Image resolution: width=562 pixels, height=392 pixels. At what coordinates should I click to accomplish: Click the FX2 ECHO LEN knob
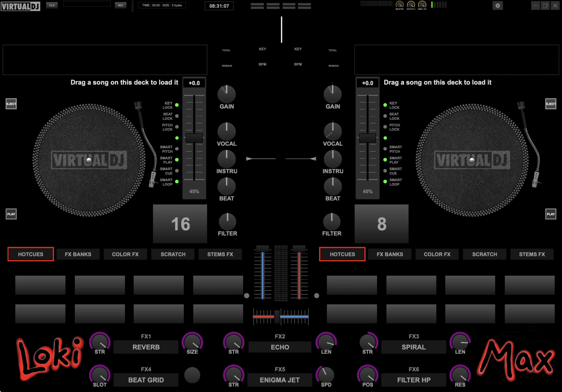pos(326,342)
